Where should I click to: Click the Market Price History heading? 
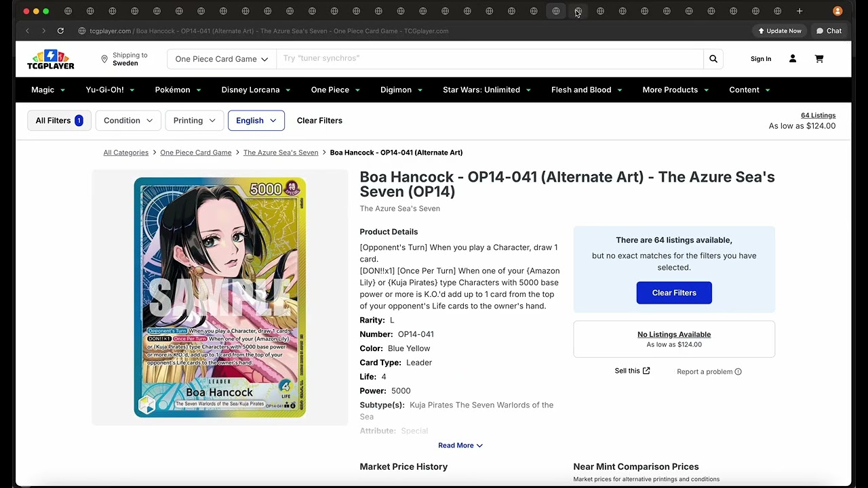point(403,466)
